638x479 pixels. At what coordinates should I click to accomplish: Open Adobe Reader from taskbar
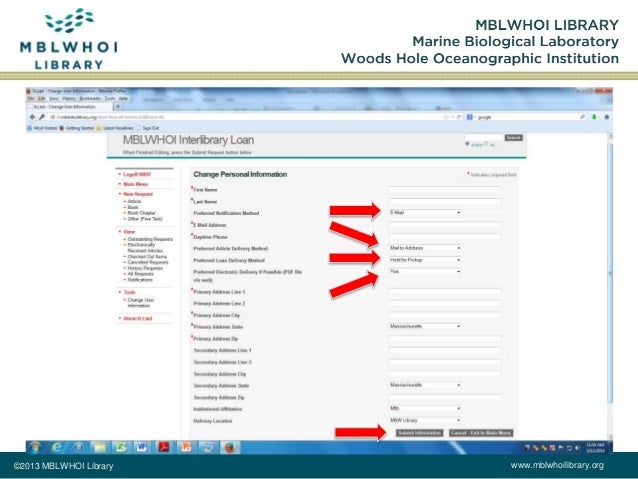pos(164,447)
